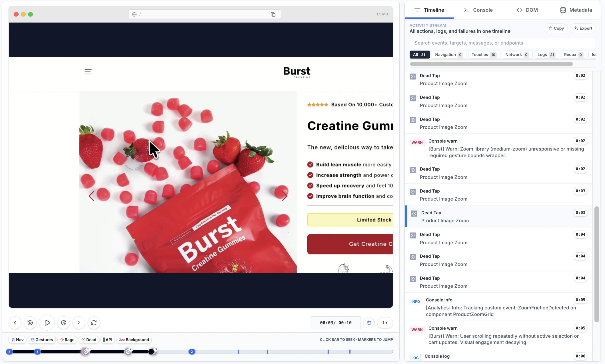Click the Based On 10,000+ customers rating text
This screenshot has width=605, height=364.
click(362, 105)
